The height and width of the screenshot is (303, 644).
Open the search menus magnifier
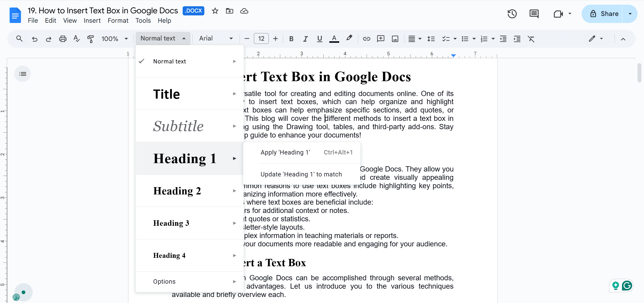(19, 39)
